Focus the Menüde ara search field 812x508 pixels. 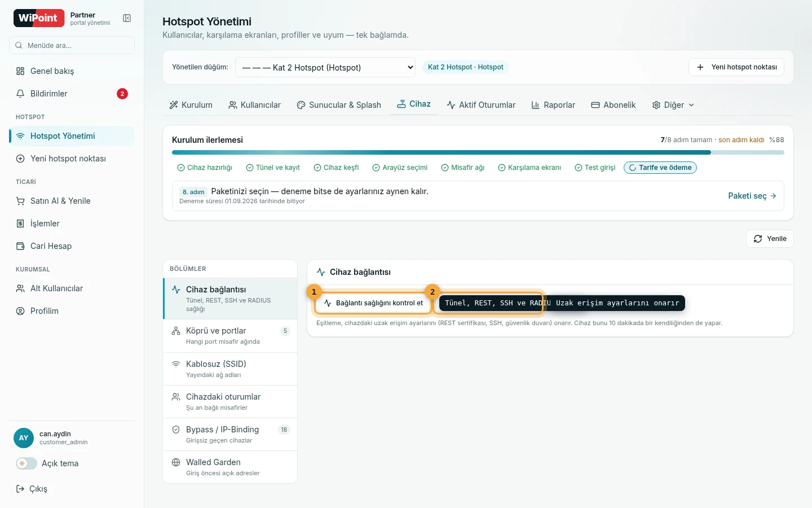click(x=72, y=45)
